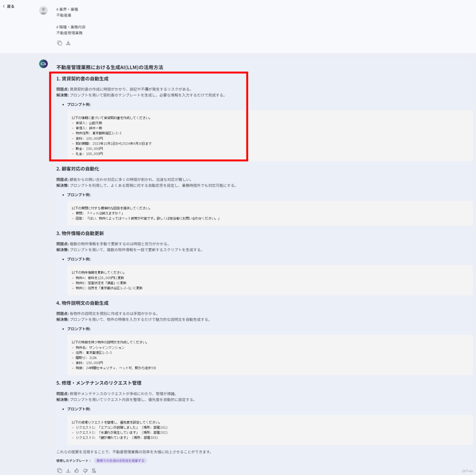
Task: Click the heading 5. 修理・メンテナンスのリクエスト管理
Action: click(x=99, y=383)
